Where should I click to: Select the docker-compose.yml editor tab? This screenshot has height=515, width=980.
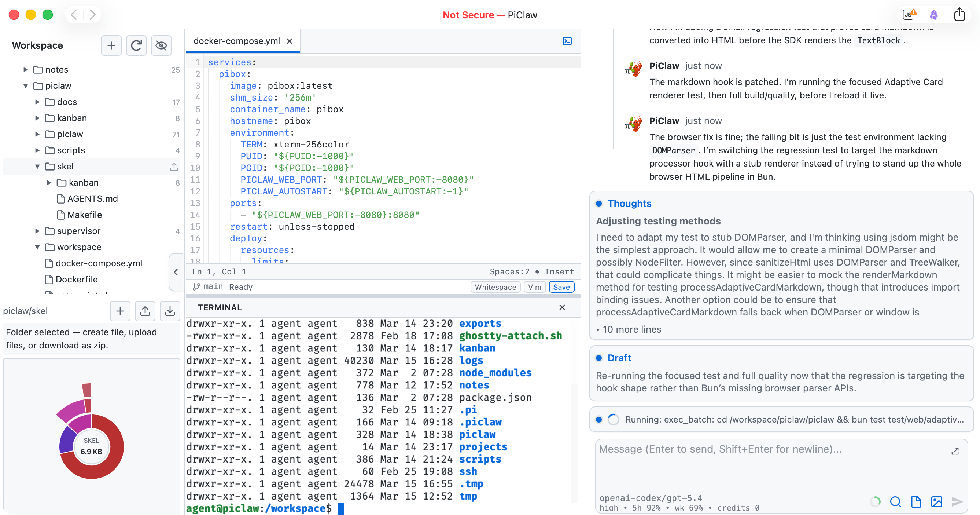pyautogui.click(x=237, y=41)
